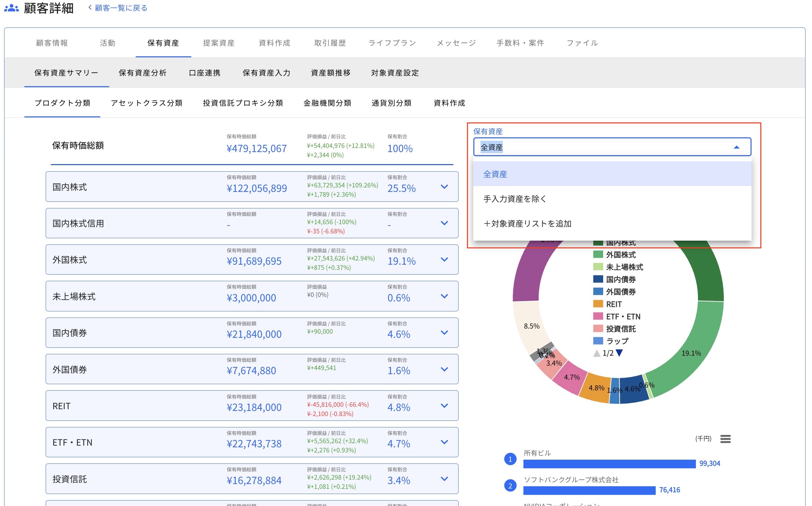Choose ＋対象資産リストを追加 option
The image size is (812, 506).
(527, 223)
